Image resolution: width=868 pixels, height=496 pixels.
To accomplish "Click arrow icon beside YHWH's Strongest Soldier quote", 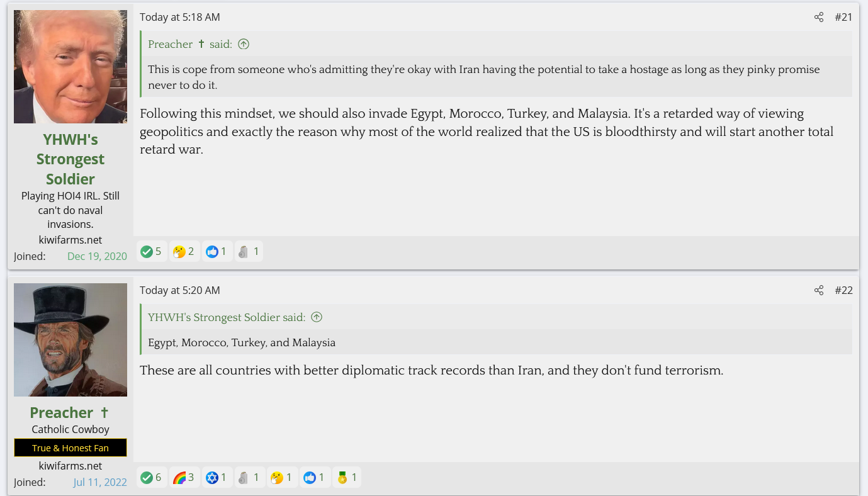I will pyautogui.click(x=317, y=317).
